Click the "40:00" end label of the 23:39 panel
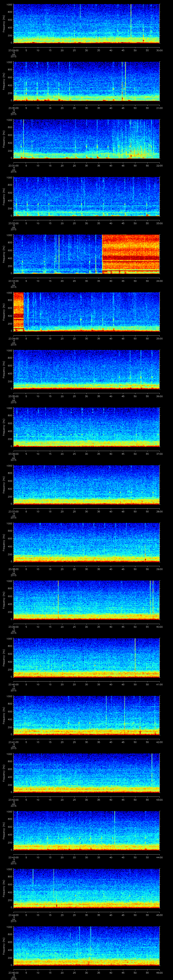Screen dimensions: 173x980 [159, 627]
